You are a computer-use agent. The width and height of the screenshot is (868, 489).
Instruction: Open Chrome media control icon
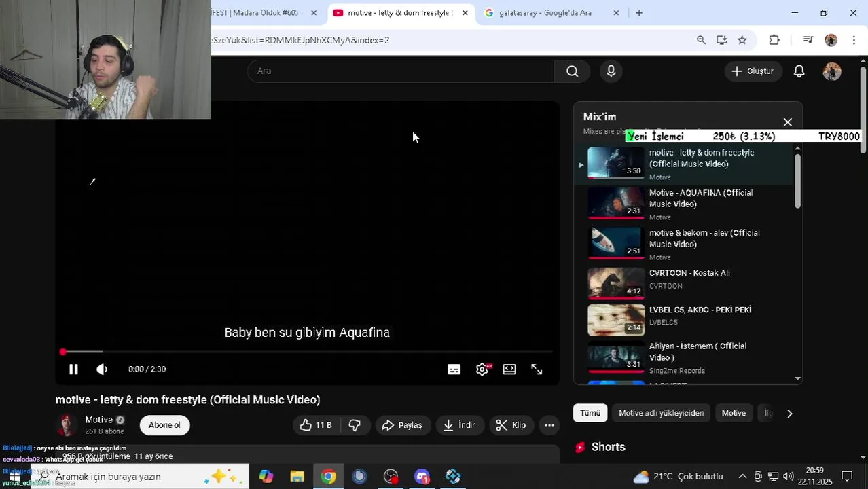pyautogui.click(x=808, y=40)
